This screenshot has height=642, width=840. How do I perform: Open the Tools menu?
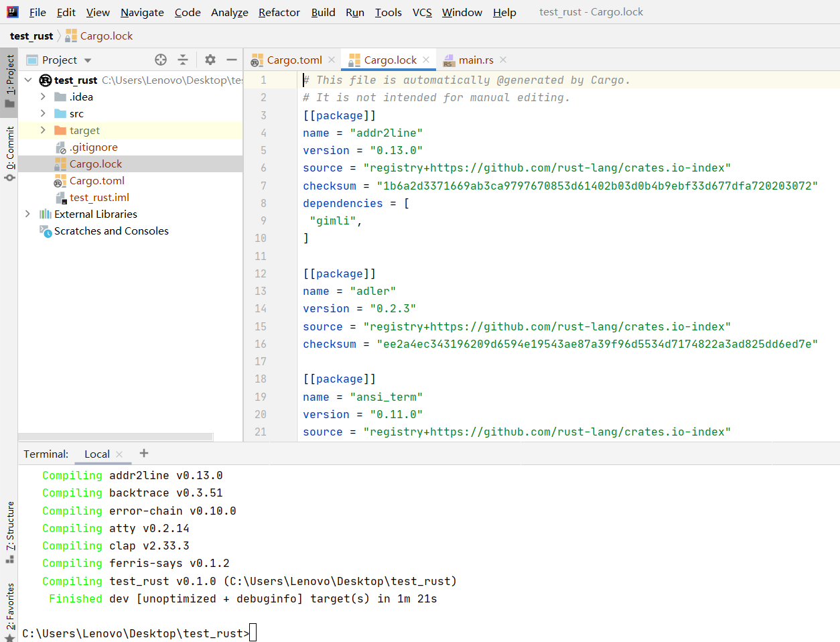389,12
